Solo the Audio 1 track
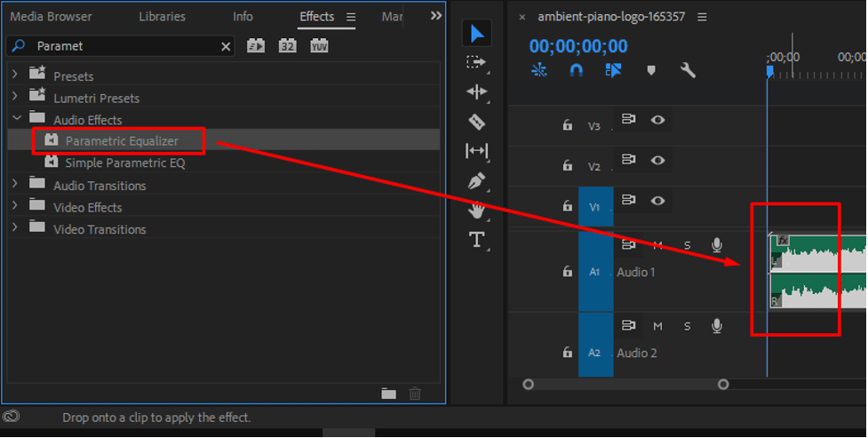 687,245
